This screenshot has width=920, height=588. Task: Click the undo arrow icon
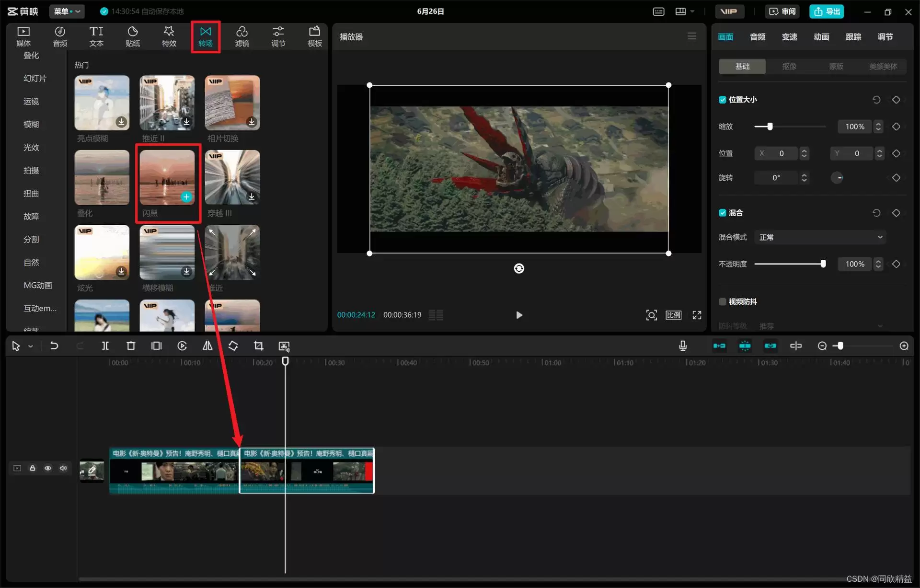(54, 346)
